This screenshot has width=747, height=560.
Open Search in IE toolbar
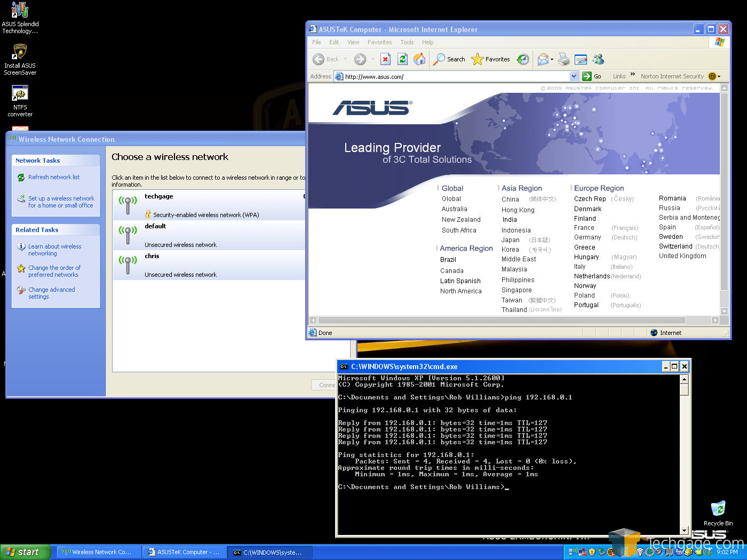click(x=449, y=59)
